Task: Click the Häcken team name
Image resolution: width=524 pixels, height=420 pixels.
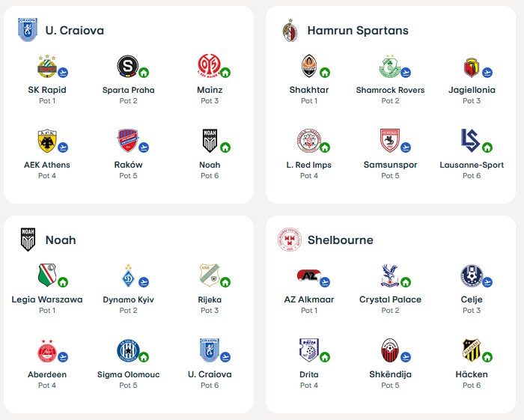Action: tap(472, 374)
